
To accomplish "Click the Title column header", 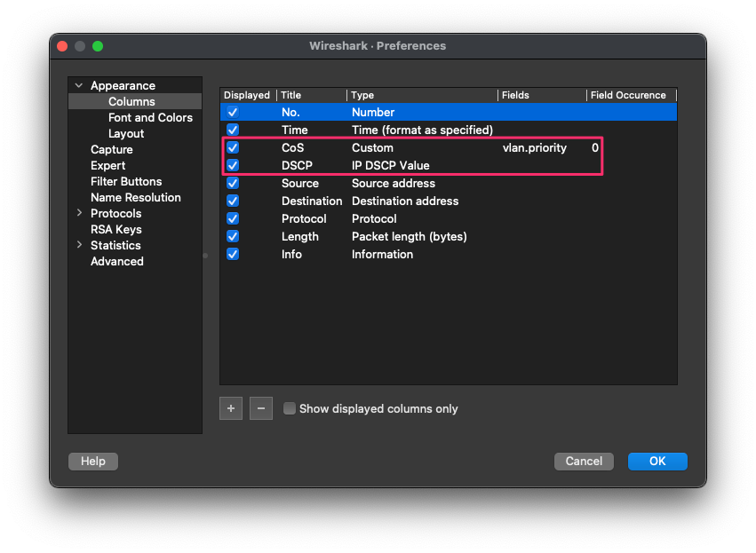I will click(x=312, y=95).
